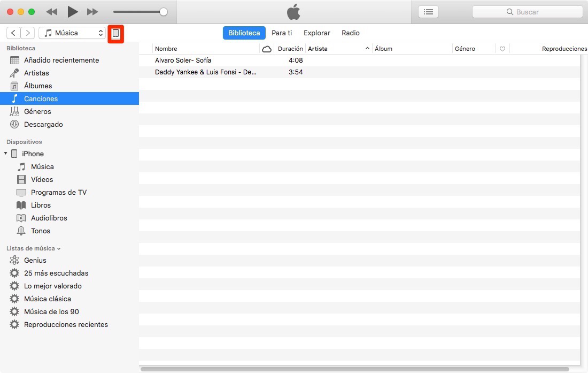This screenshot has width=588, height=373.
Task: Click the Apple logo display area
Action: coord(293,12)
